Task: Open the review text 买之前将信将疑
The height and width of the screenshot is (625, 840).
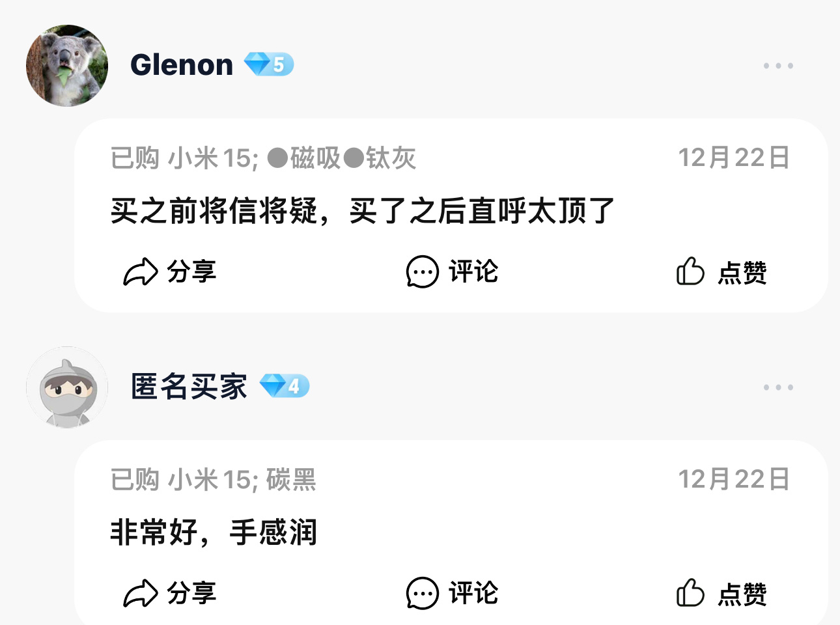Action: [x=363, y=211]
